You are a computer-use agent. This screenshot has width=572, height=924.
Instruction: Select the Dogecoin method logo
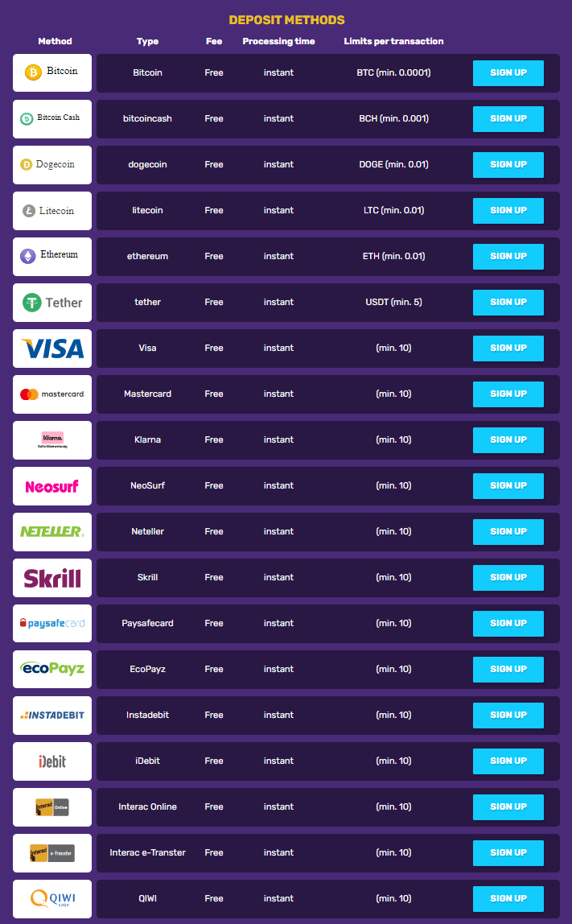click(x=52, y=164)
